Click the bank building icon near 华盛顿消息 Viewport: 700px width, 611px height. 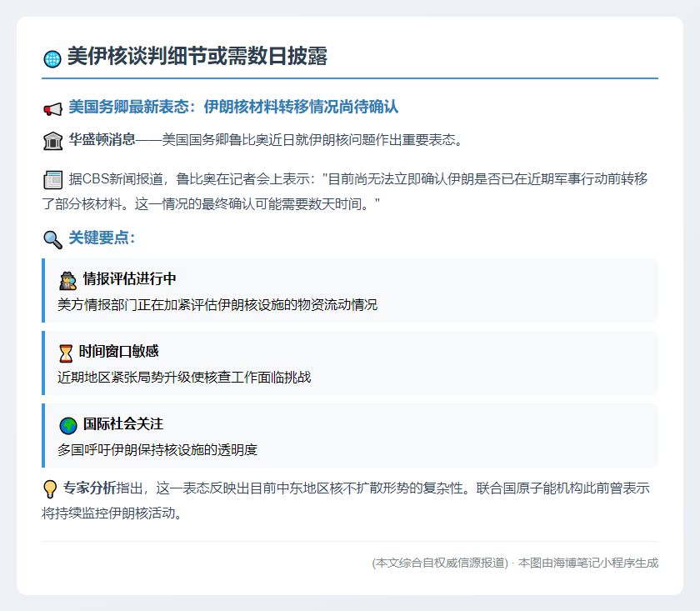pos(52,141)
